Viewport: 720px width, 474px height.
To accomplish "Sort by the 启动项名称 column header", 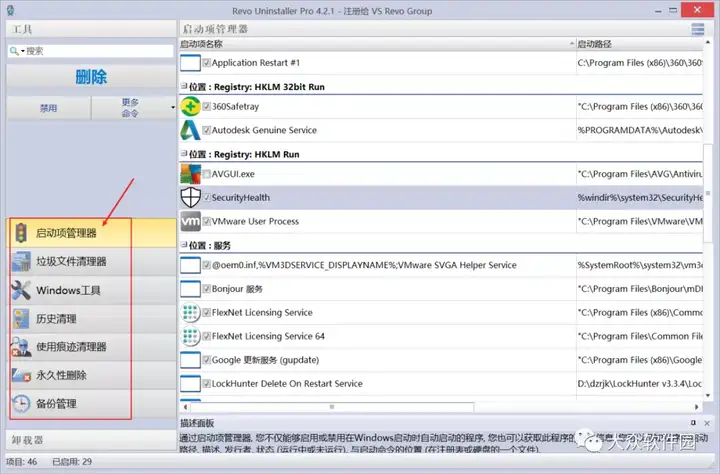I will point(377,44).
